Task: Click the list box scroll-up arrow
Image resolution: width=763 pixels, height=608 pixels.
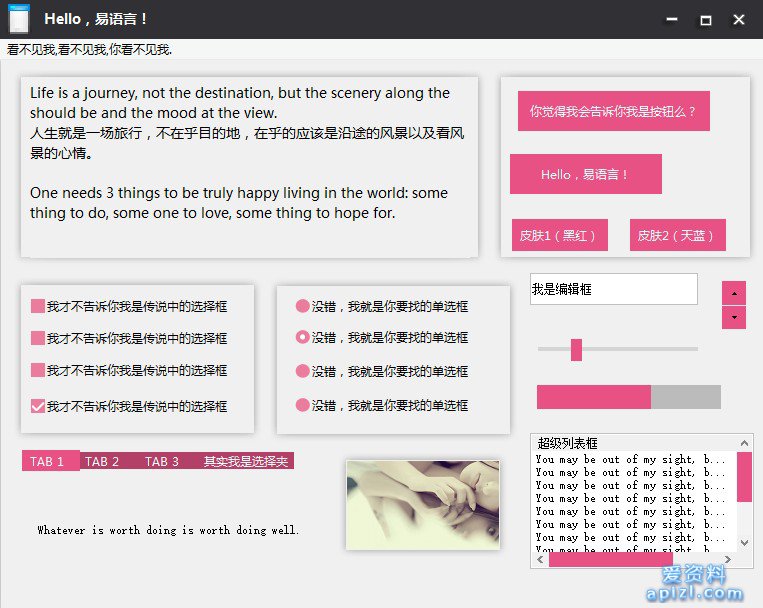Action: tap(744, 443)
